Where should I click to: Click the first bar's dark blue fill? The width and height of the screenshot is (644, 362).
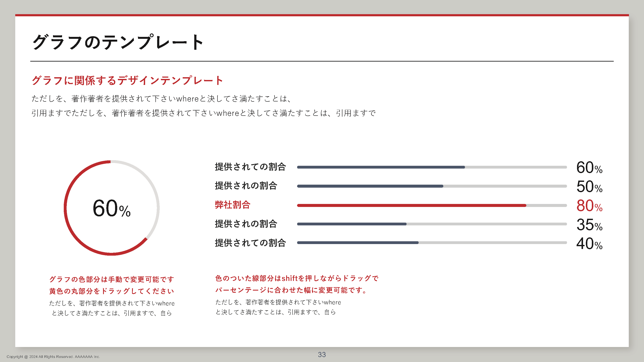pos(380,167)
